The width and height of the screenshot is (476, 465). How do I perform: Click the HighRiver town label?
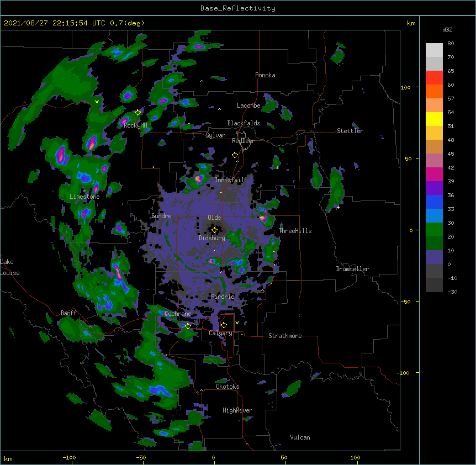tap(237, 410)
